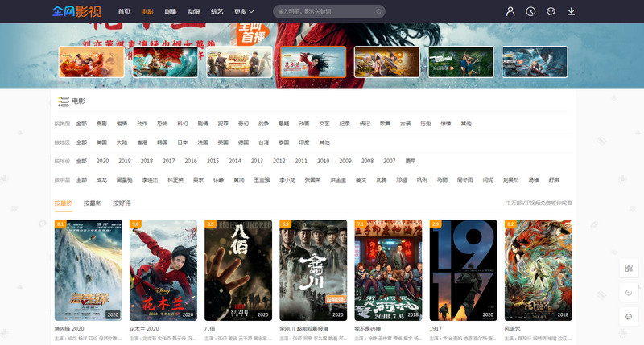Screen dimensions: 644x345
Task: Open the 金刚川 movie poster
Action: pos(313,270)
